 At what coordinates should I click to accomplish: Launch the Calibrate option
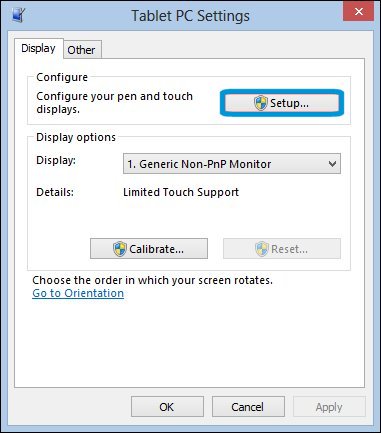point(149,249)
